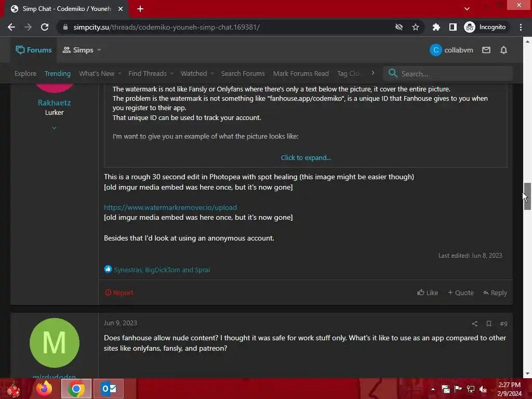Viewport: 532px width, 399px height.
Task: Open What's New
Action: pyautogui.click(x=97, y=74)
